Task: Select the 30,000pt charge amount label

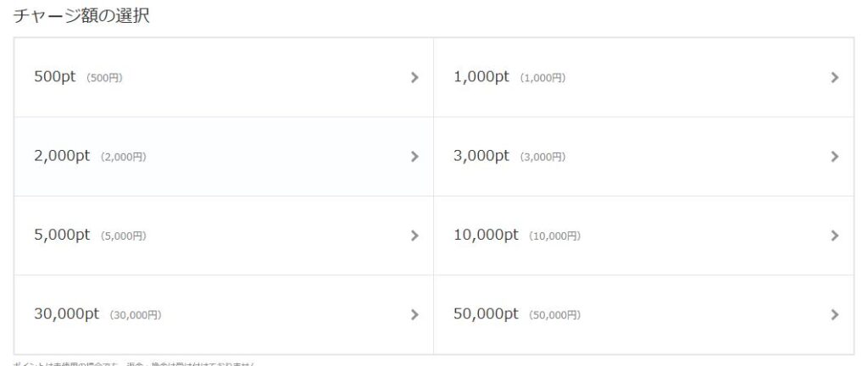Action: pos(66,314)
